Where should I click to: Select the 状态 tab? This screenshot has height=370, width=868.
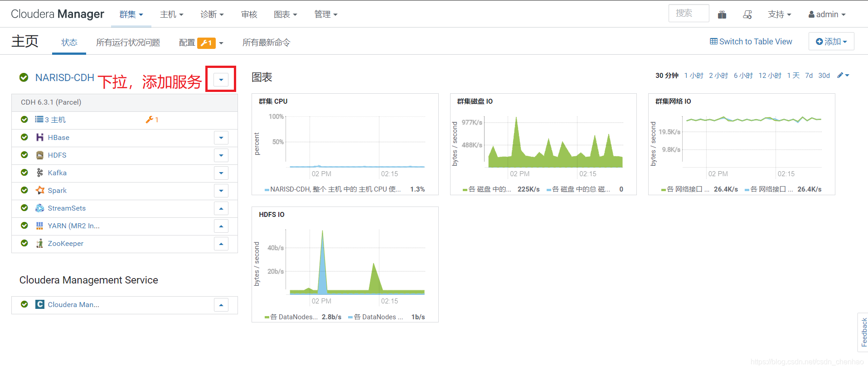[69, 43]
